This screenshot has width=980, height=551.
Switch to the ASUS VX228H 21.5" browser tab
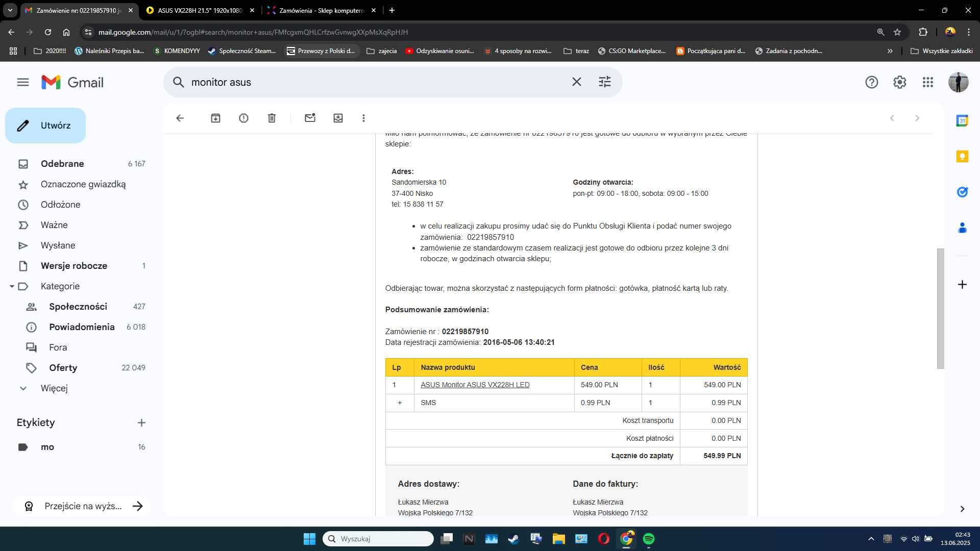[199, 10]
